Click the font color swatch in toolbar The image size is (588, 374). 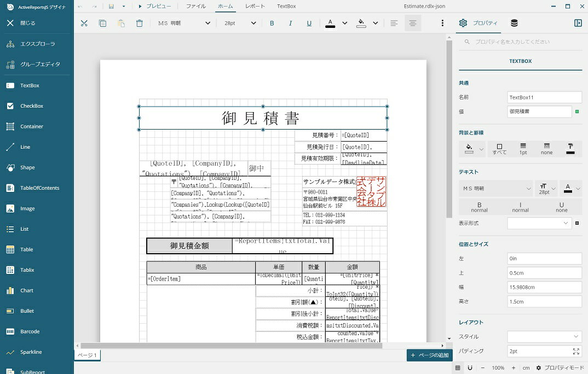(x=330, y=23)
